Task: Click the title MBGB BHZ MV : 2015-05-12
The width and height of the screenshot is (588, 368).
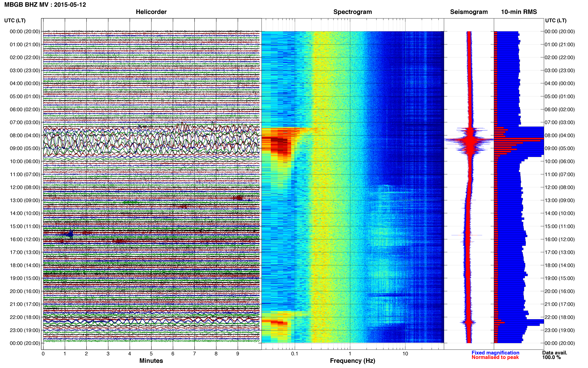Action: [45, 5]
